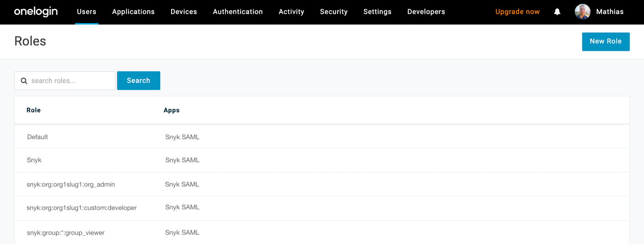Click the New Role button
Screen dimensions: 644x244
(605, 42)
